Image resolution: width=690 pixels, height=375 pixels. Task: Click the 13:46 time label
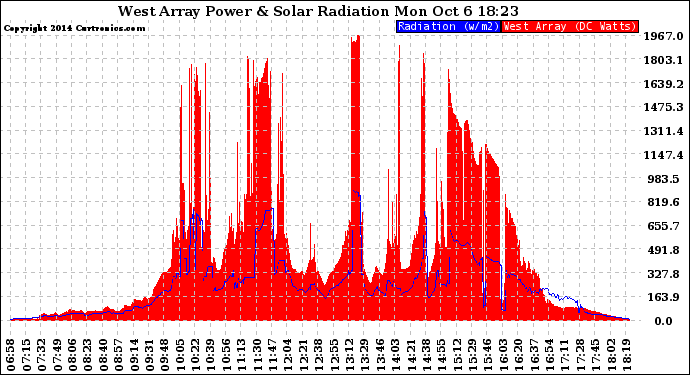pyautogui.click(x=380, y=355)
